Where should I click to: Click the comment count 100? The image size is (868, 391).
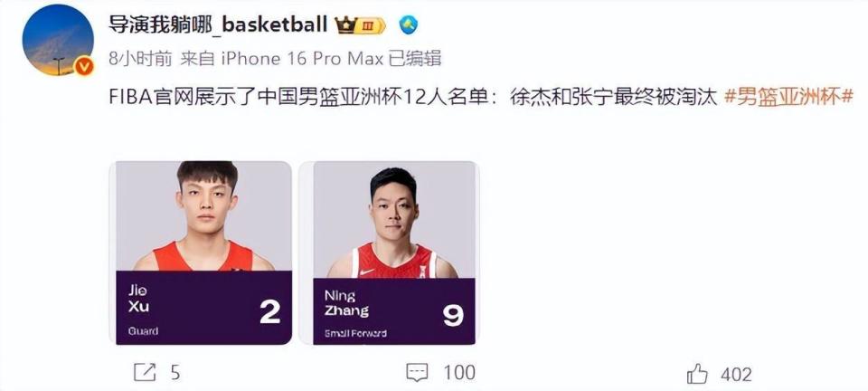pyautogui.click(x=459, y=373)
